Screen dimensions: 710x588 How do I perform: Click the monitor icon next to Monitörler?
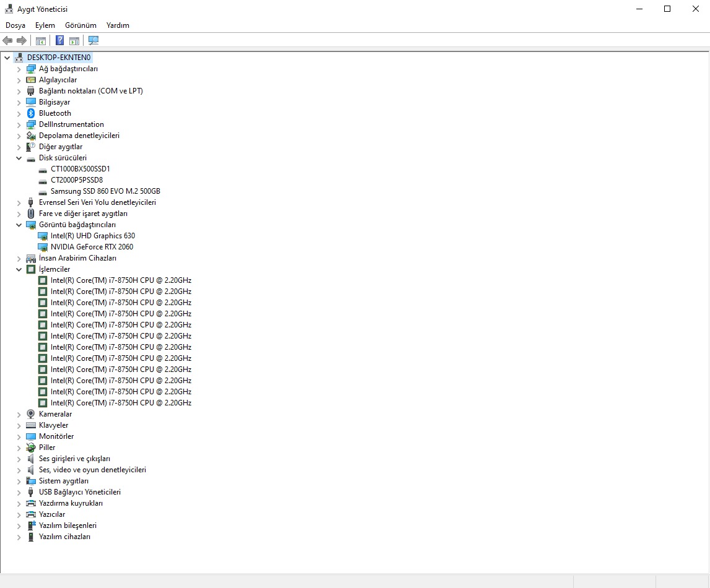(x=31, y=436)
